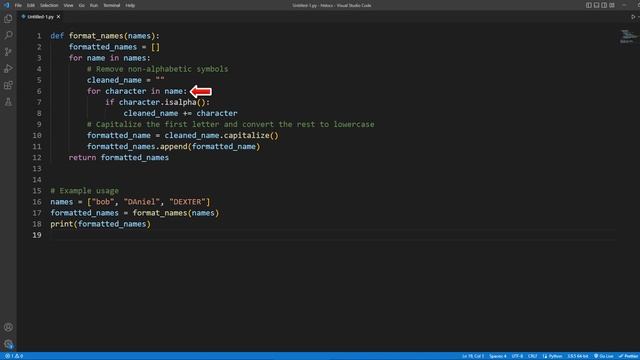Click 'cleaned_name += character' text

tap(180, 113)
